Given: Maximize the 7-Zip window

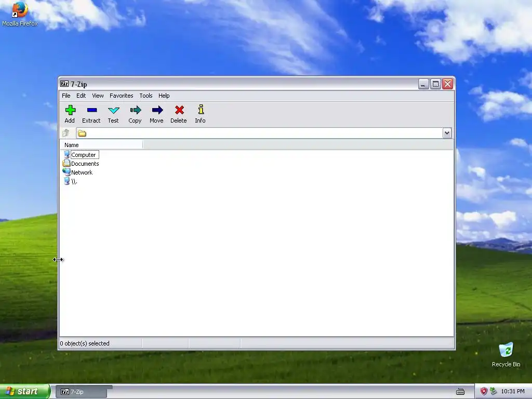Looking at the screenshot, I should pos(435,84).
